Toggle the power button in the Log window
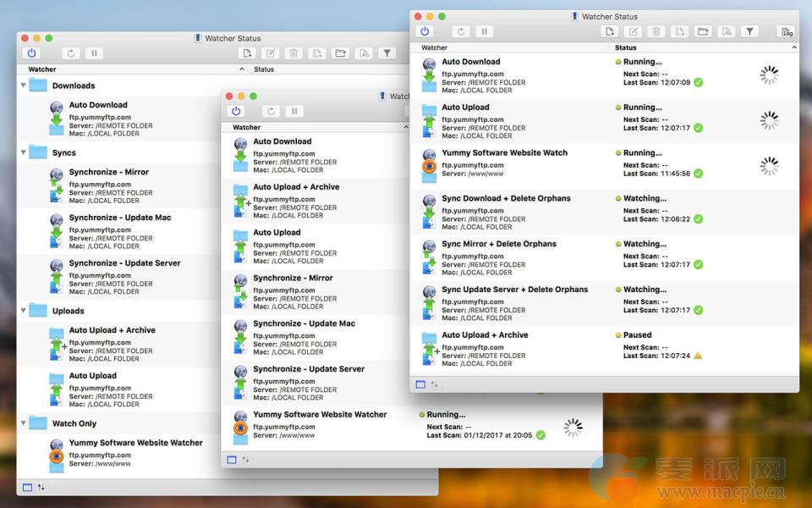This screenshot has width=812, height=508. pos(425,31)
